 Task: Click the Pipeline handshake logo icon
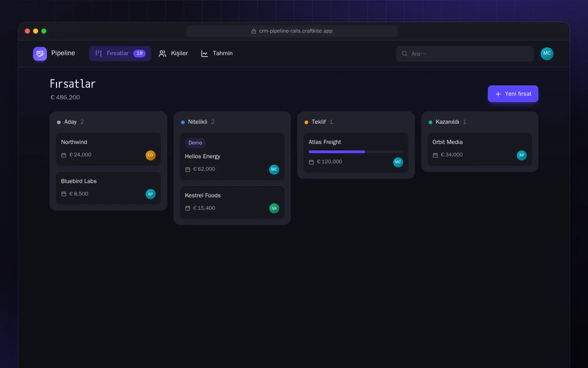click(40, 54)
